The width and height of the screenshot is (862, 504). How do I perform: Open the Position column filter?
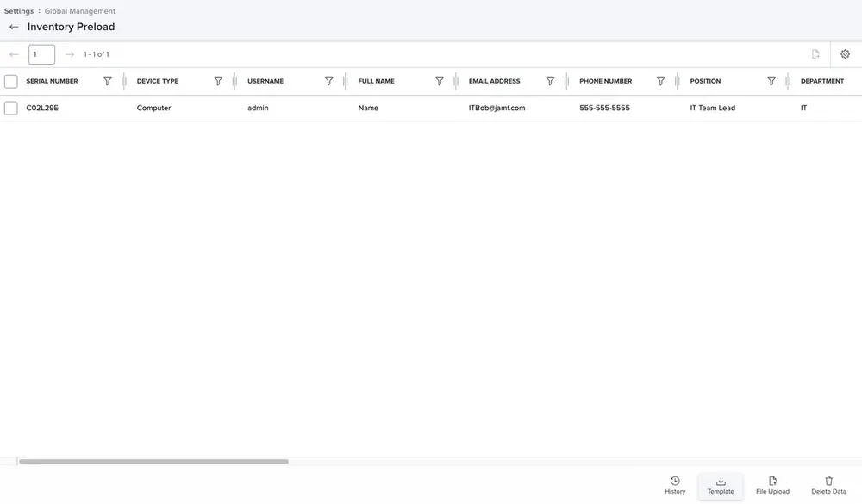click(771, 80)
